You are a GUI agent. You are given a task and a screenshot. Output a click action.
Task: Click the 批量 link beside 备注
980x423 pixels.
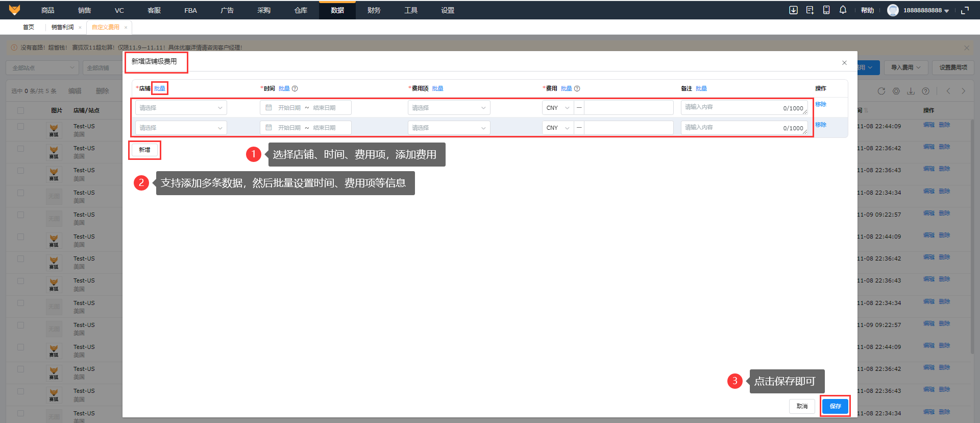click(701, 88)
